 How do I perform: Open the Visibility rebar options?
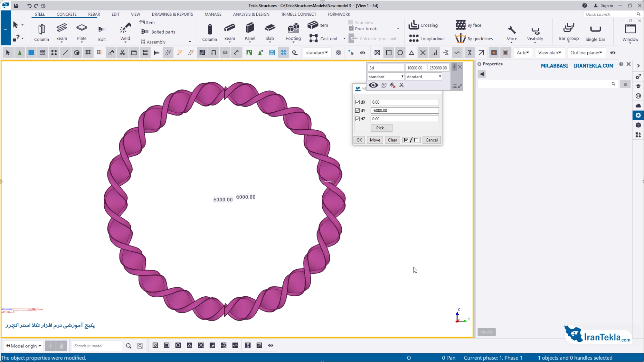[535, 33]
